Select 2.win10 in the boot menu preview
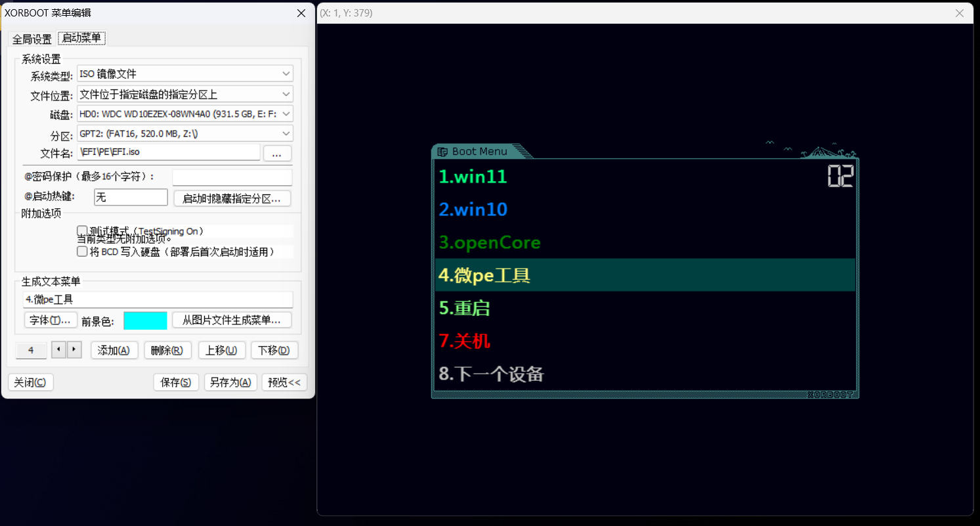This screenshot has height=526, width=980. click(645, 209)
